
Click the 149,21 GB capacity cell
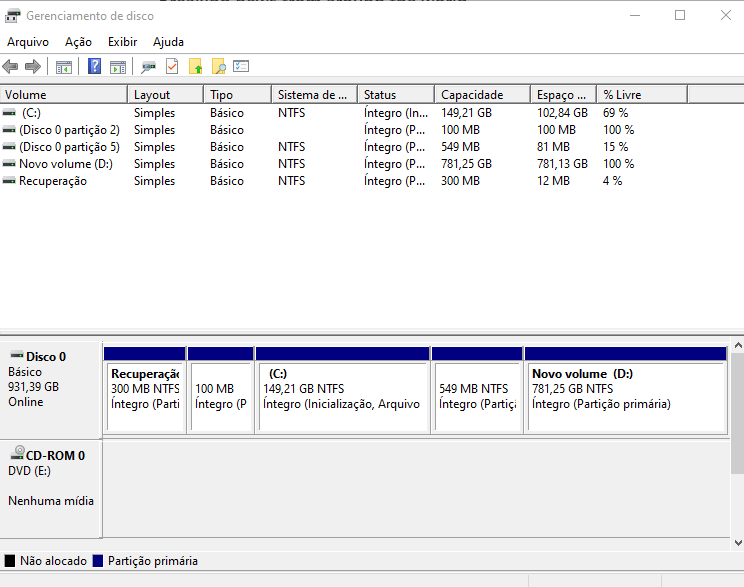[x=466, y=113]
